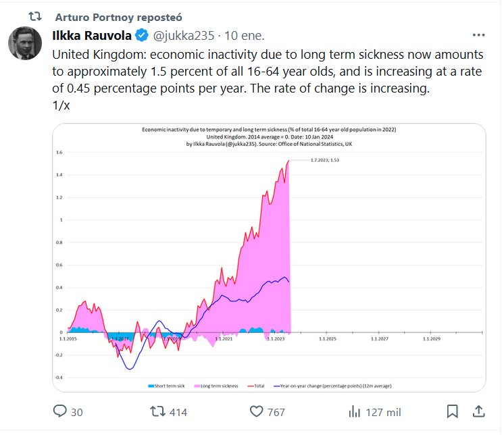Open view analytics bar chart icon
The height and width of the screenshot is (435, 504).
pyautogui.click(x=354, y=411)
